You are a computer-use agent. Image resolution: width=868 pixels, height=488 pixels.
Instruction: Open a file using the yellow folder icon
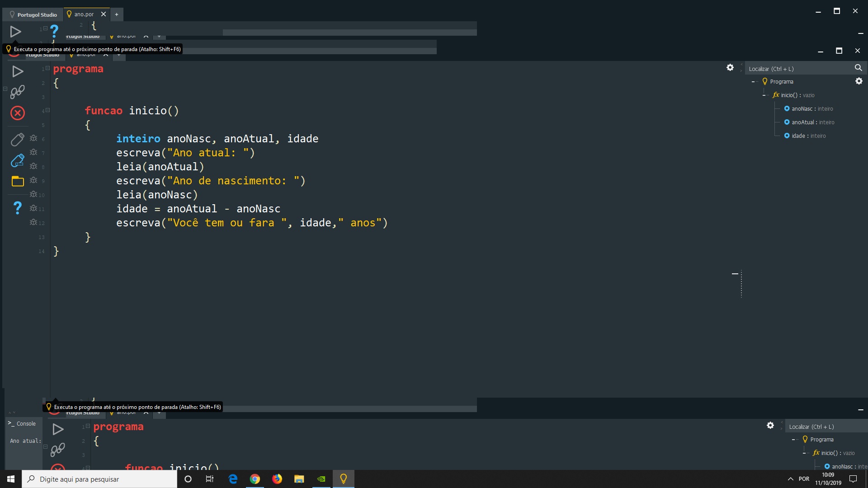click(x=17, y=181)
